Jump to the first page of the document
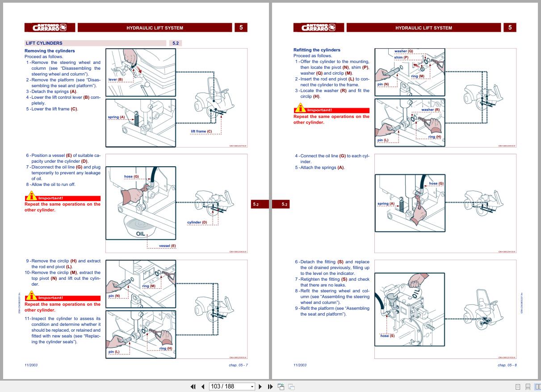 (193, 386)
